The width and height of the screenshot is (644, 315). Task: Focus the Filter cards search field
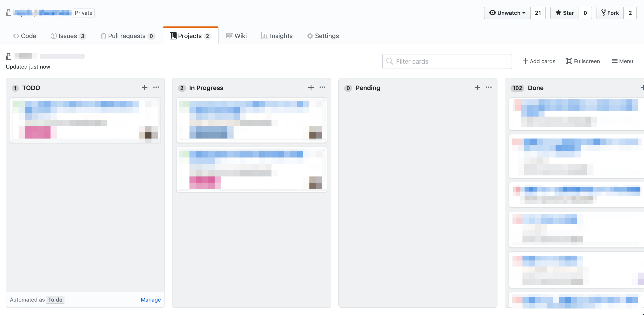[x=447, y=61]
